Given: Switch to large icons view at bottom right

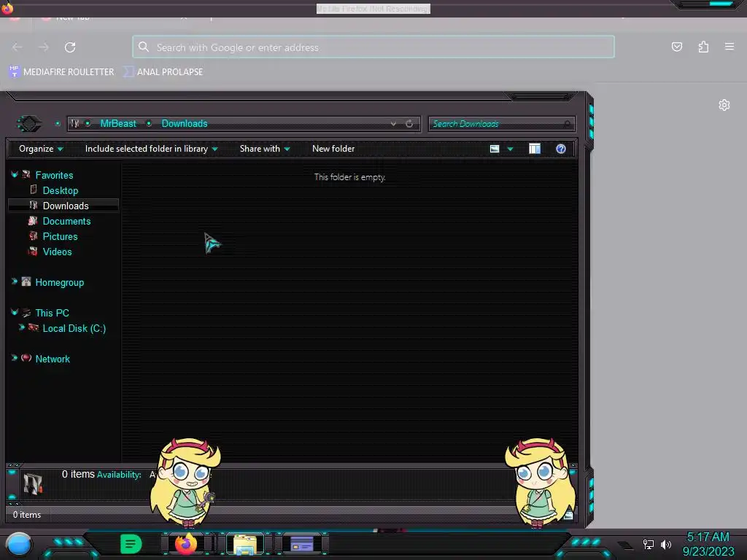Looking at the screenshot, I should (x=568, y=515).
